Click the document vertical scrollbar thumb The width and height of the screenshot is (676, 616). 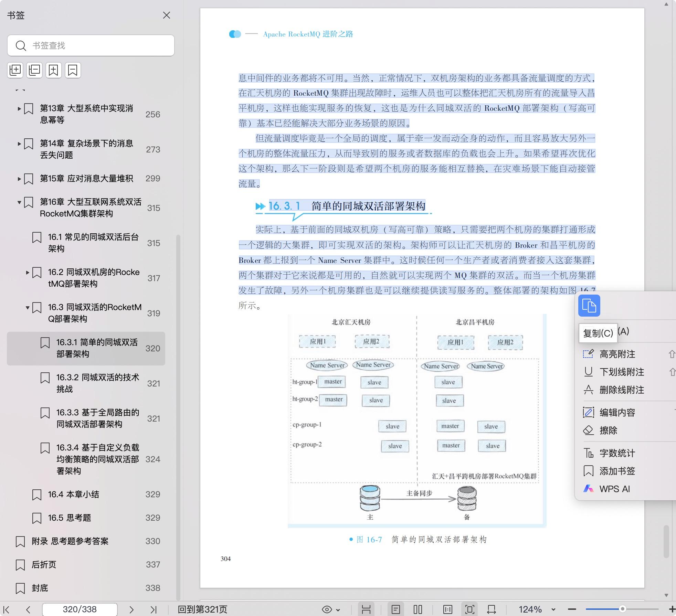coord(666,541)
